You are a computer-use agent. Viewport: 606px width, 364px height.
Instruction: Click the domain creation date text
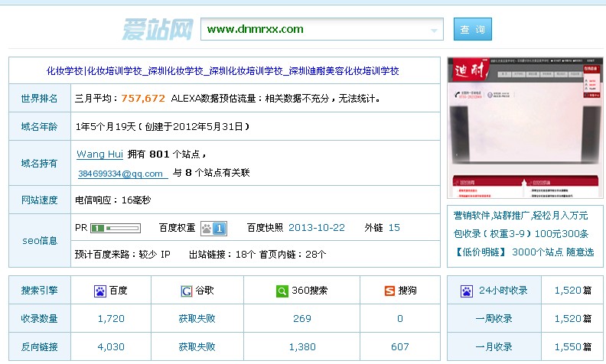(194, 126)
